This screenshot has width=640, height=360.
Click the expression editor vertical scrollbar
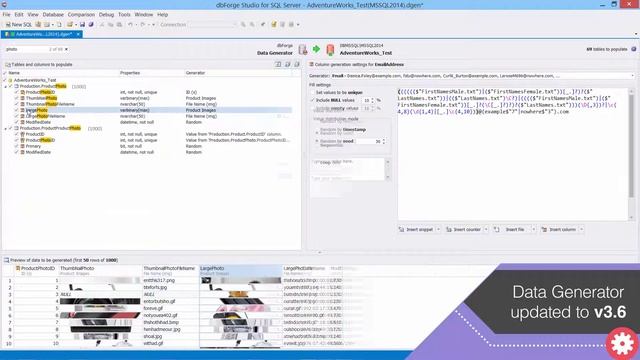631,154
